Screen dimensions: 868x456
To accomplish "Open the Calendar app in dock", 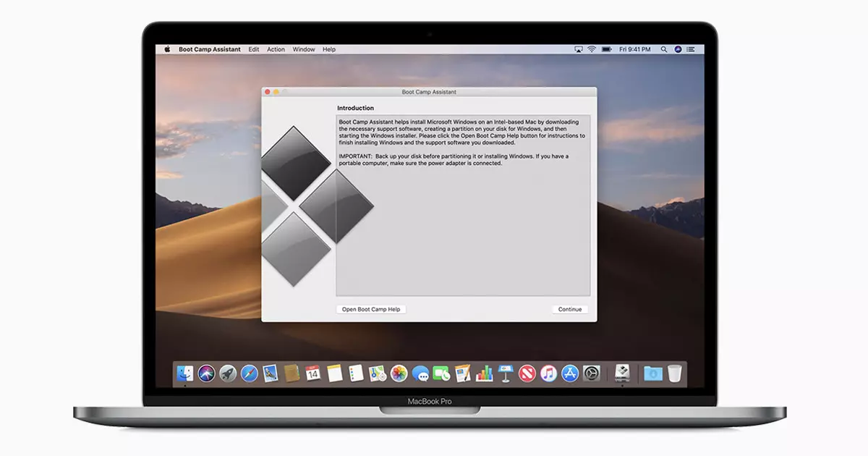I will 312,373.
